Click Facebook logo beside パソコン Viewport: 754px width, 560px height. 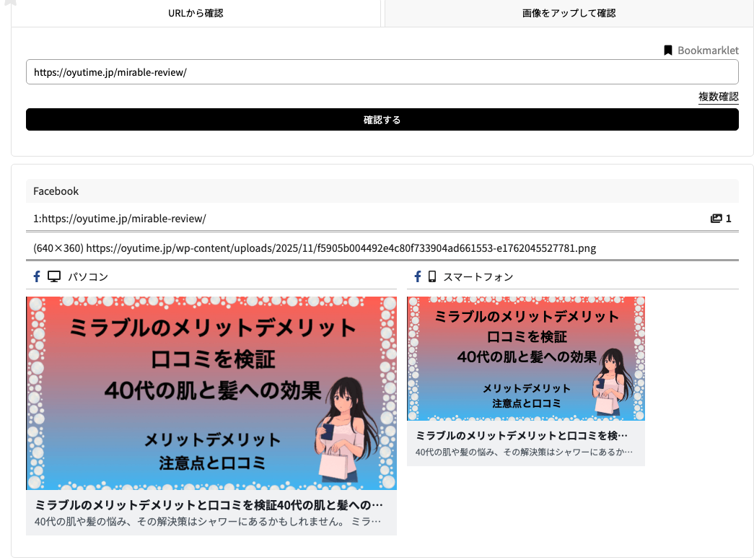tap(37, 276)
